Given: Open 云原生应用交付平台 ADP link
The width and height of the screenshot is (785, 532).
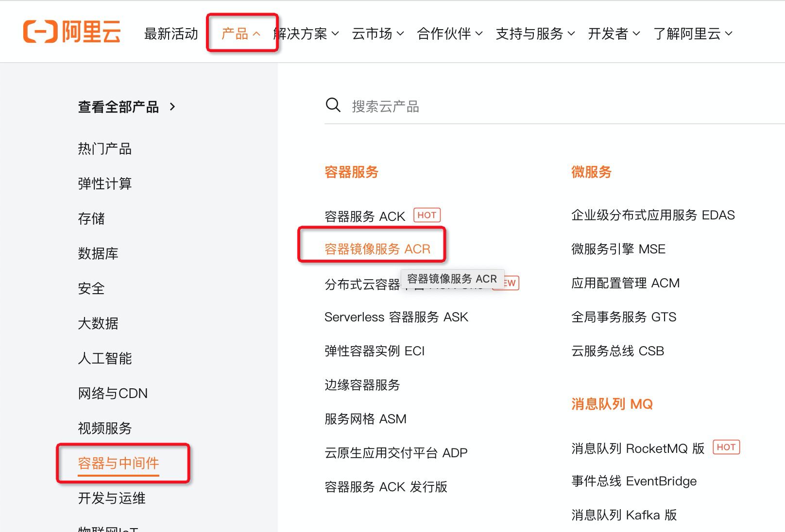Looking at the screenshot, I should 396,453.
